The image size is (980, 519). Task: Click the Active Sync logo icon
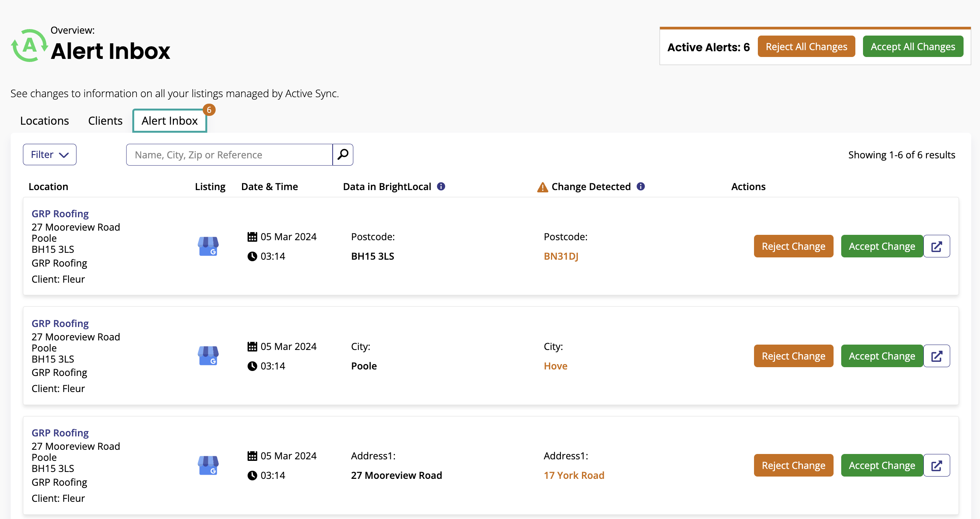[29, 46]
